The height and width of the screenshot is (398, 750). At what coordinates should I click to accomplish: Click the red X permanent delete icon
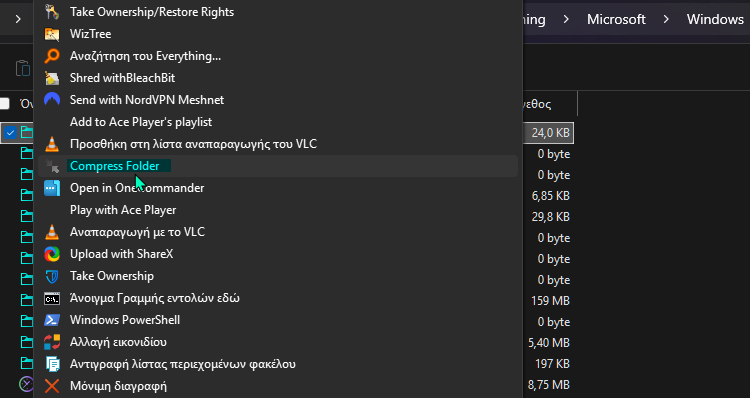[x=52, y=386]
